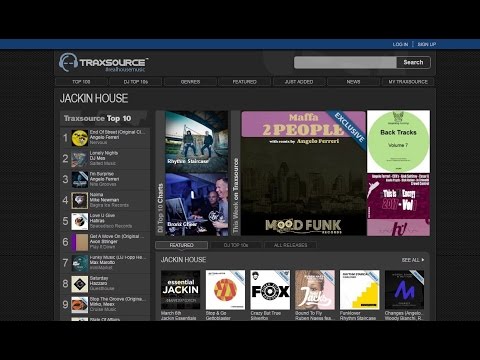480x360 pixels.
Task: Open cover art of chart entry 9 Stop The Groove
Action: (x=80, y=304)
